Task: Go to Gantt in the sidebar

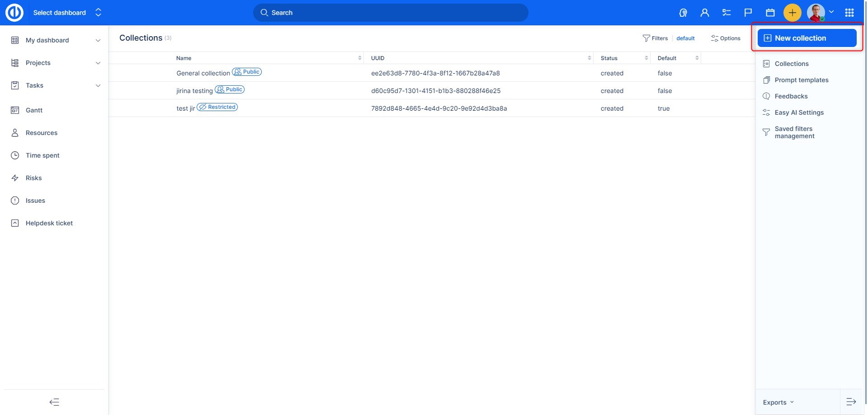Action: click(x=34, y=110)
